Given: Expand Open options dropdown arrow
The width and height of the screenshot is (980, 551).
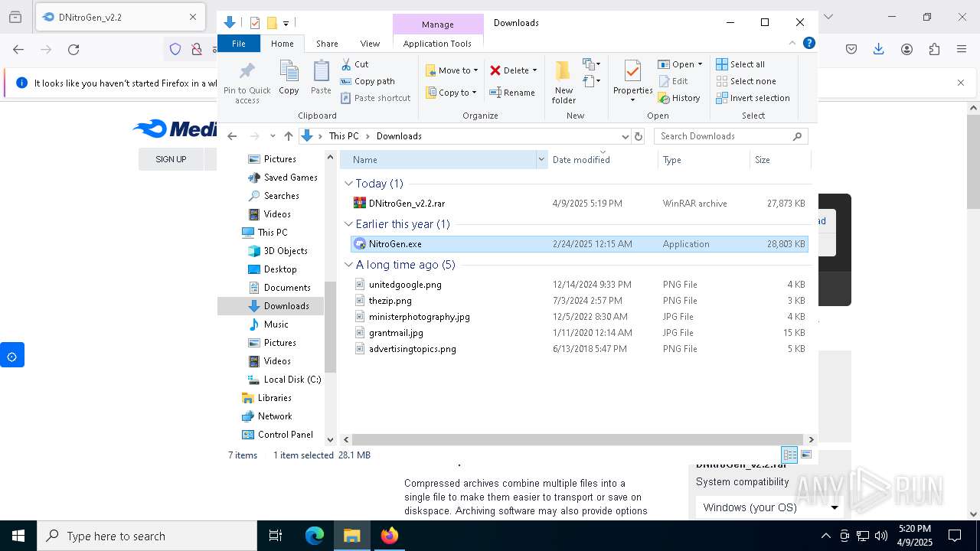Looking at the screenshot, I should point(700,64).
